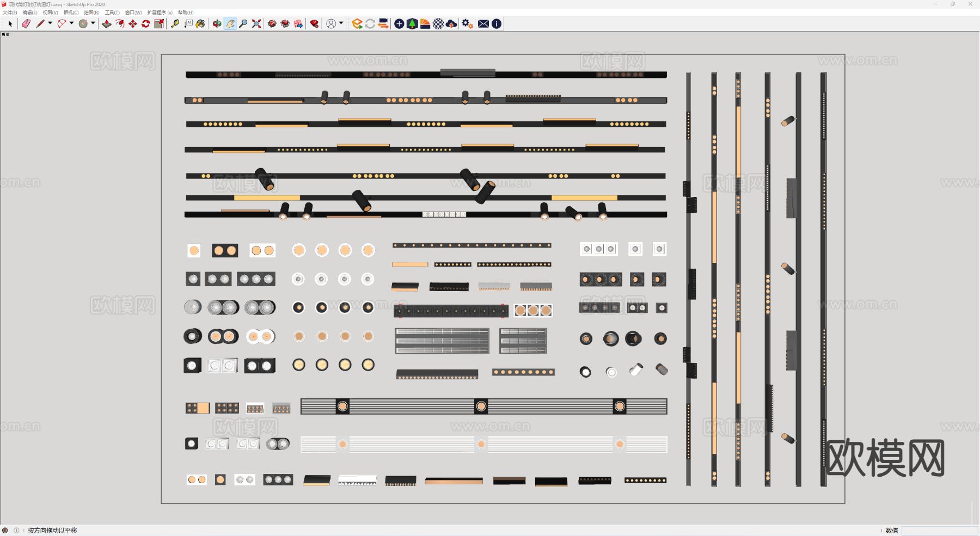Activate the Orbit tool

coord(217,24)
